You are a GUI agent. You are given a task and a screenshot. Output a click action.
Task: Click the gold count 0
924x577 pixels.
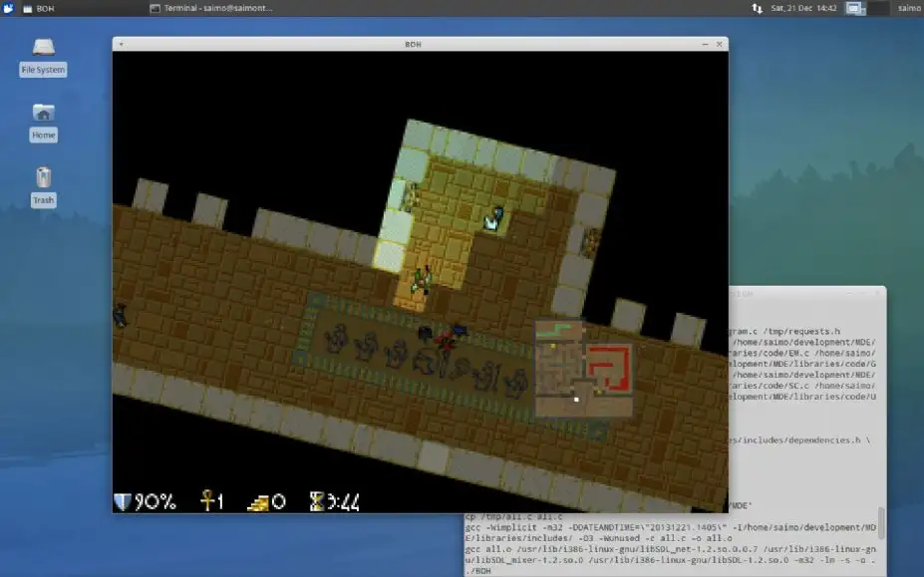point(279,501)
